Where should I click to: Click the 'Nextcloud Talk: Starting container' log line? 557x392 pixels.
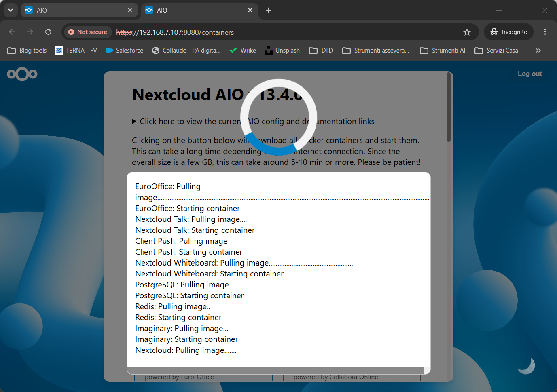click(x=195, y=230)
